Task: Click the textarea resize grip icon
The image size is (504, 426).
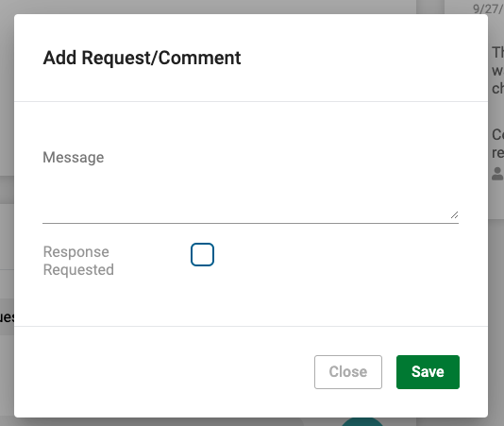Action: [x=454, y=214]
